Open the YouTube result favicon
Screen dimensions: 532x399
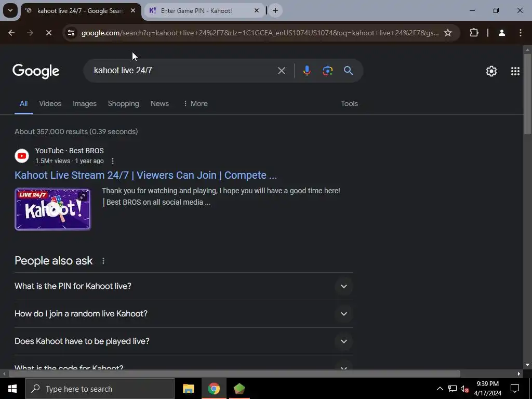tap(22, 156)
